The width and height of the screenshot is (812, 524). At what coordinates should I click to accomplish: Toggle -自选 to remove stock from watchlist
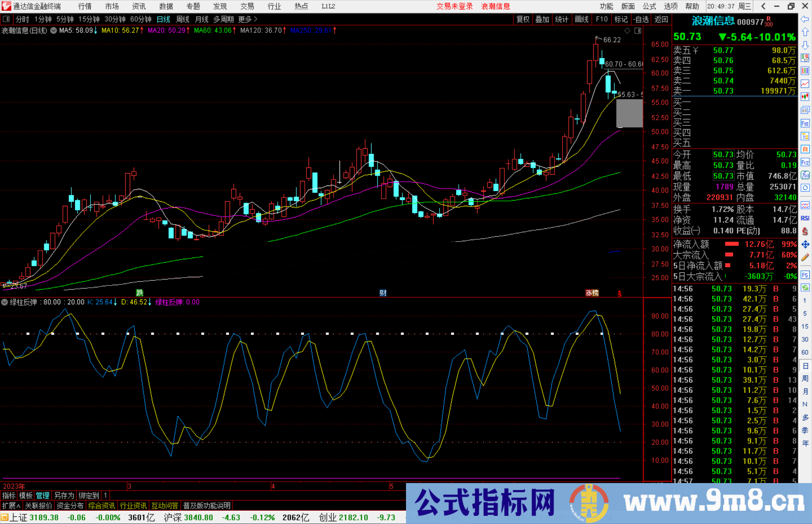641,19
